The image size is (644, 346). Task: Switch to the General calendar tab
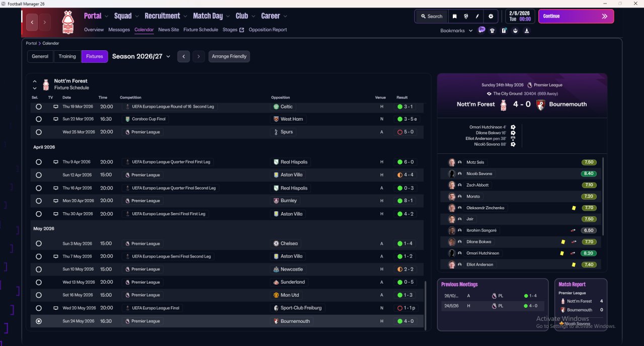tap(40, 56)
